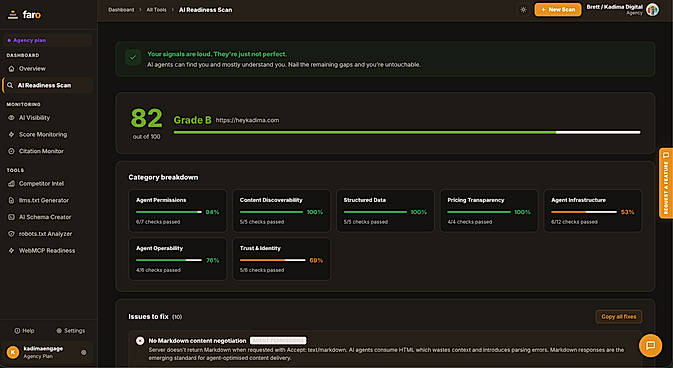The image size is (673, 368).
Task: Click the 82 score number
Action: pyautogui.click(x=146, y=118)
